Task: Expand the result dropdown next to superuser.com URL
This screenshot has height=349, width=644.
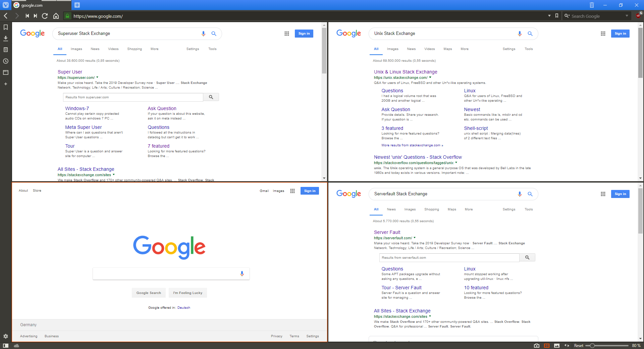Action: [97, 78]
